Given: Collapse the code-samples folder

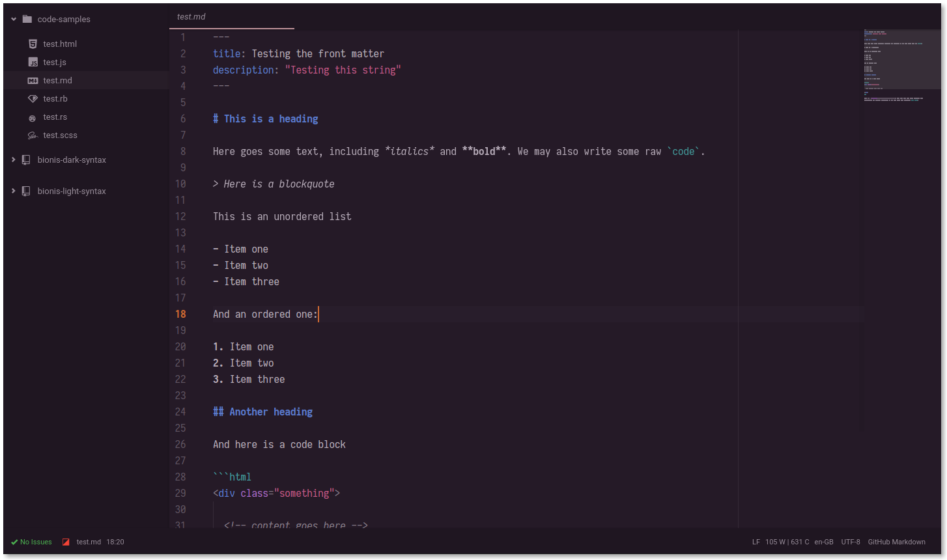Looking at the screenshot, I should pyautogui.click(x=14, y=19).
